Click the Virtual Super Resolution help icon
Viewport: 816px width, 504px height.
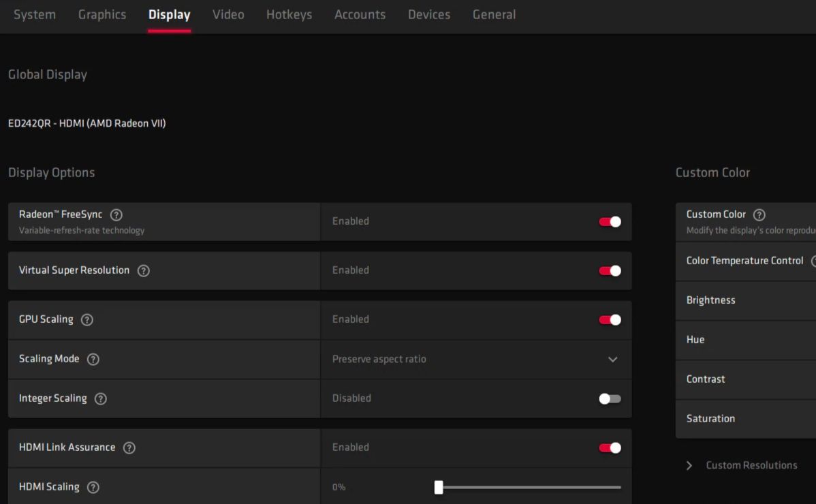click(143, 270)
